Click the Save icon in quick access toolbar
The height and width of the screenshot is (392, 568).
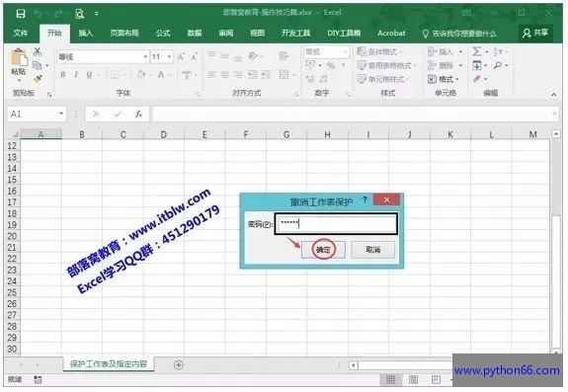21,14
